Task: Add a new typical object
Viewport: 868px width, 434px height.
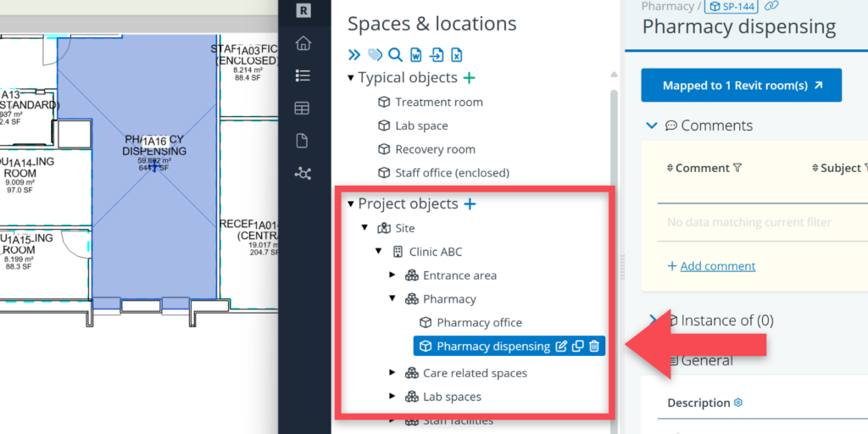Action: click(x=469, y=78)
